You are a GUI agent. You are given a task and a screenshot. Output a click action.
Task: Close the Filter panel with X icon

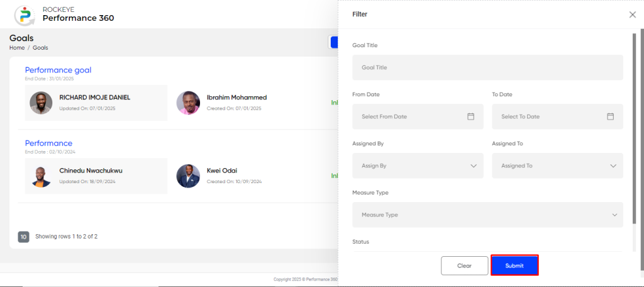click(633, 14)
